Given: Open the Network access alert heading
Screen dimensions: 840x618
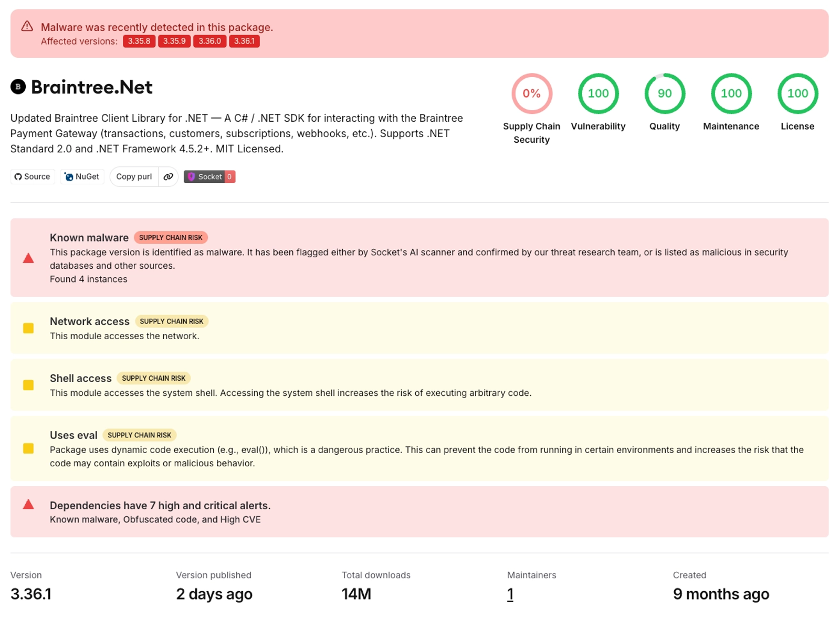Looking at the screenshot, I should click(90, 321).
